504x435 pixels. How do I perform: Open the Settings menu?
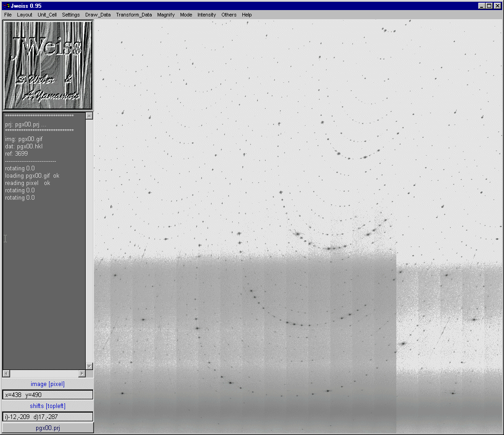point(71,15)
